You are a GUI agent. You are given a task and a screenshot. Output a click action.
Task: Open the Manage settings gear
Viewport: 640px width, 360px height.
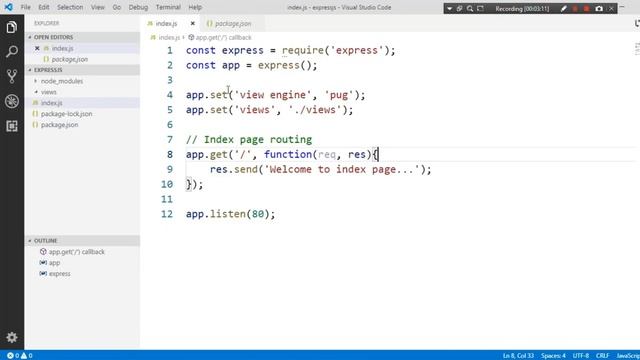(x=11, y=337)
